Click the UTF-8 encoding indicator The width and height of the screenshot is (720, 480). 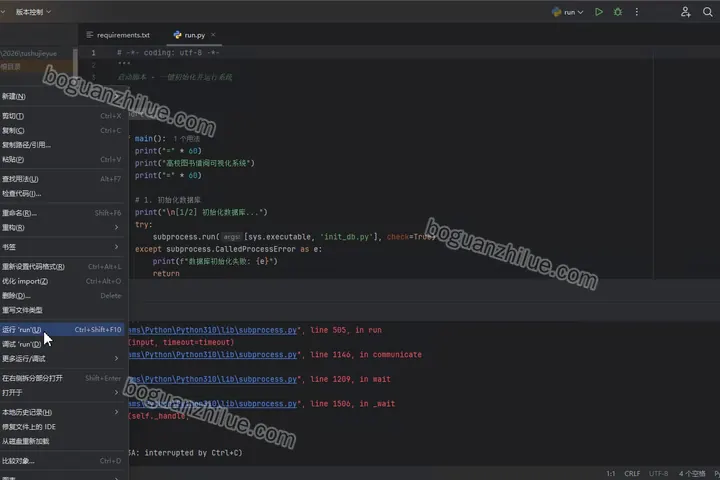(x=658, y=474)
